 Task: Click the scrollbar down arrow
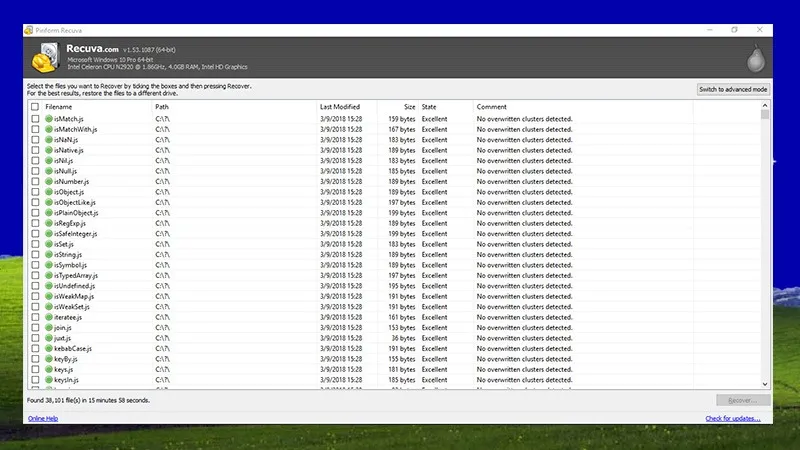765,384
